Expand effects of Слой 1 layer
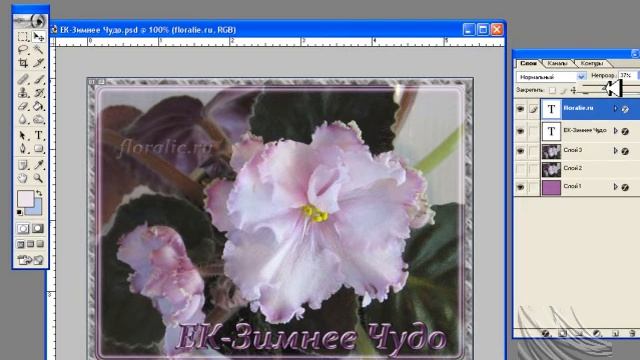Image resolution: width=640 pixels, height=360 pixels. (616, 187)
